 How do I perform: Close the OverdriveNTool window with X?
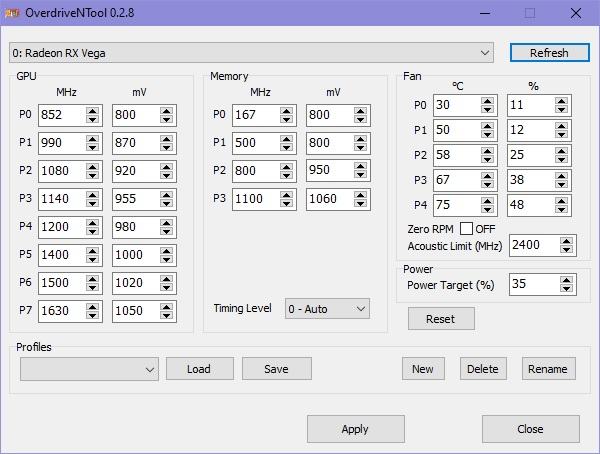pos(576,13)
